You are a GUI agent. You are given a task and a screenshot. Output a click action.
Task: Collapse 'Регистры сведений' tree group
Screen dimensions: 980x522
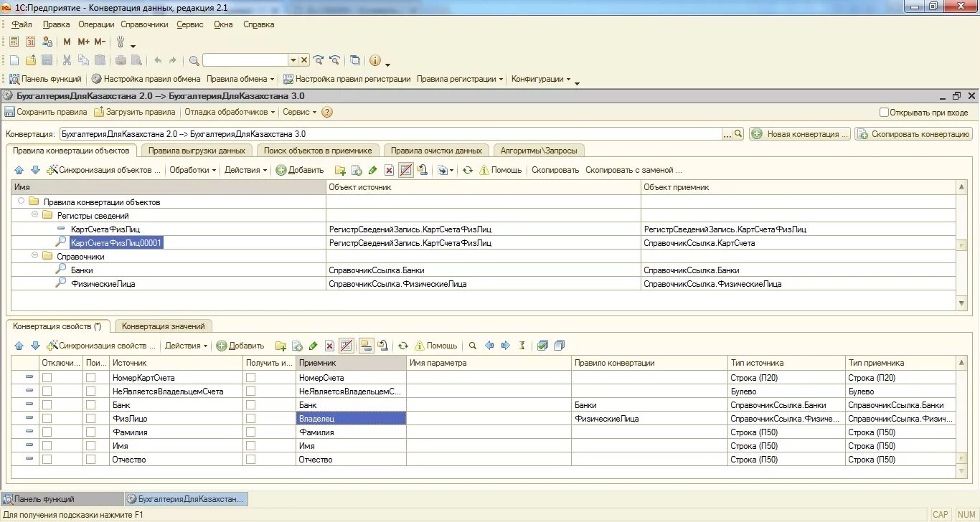[34, 216]
